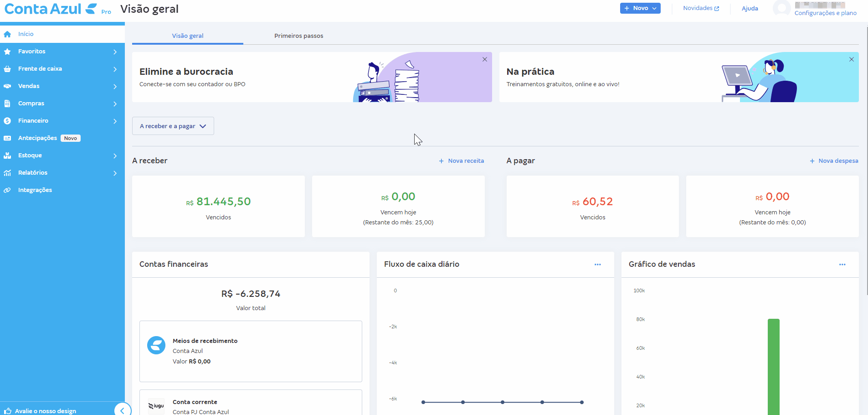Collapse the sidebar with the arrow button
Image resolution: width=868 pixels, height=415 pixels.
click(x=122, y=410)
